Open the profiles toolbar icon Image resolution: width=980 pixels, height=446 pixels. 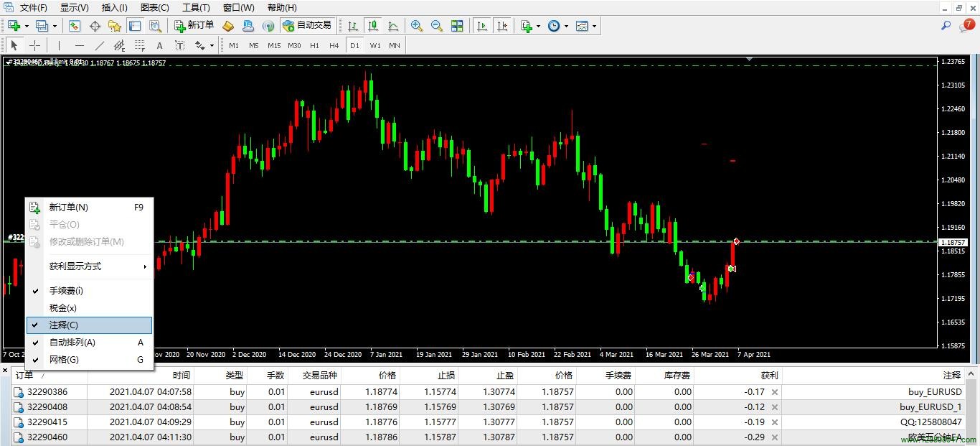pos(42,26)
